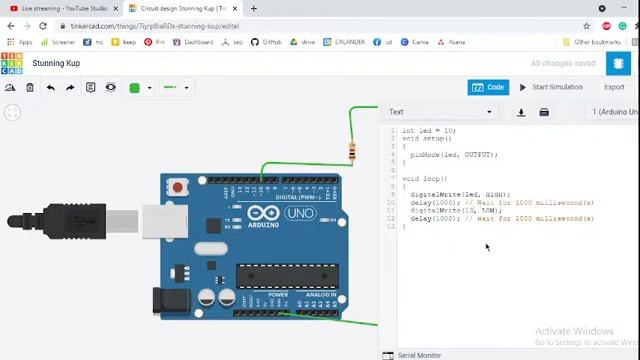The height and width of the screenshot is (360, 640).
Task: Open the Text editing mode dropdown
Action: tap(440, 112)
